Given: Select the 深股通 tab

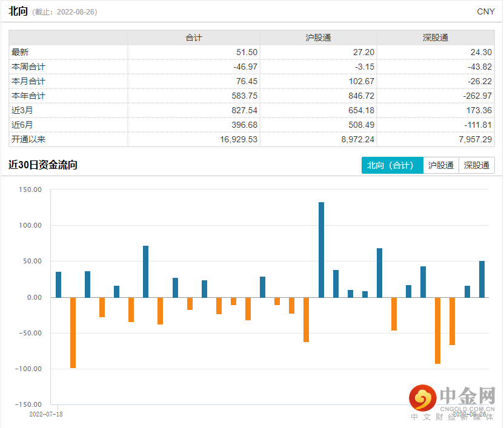Looking at the screenshot, I should tap(477, 165).
